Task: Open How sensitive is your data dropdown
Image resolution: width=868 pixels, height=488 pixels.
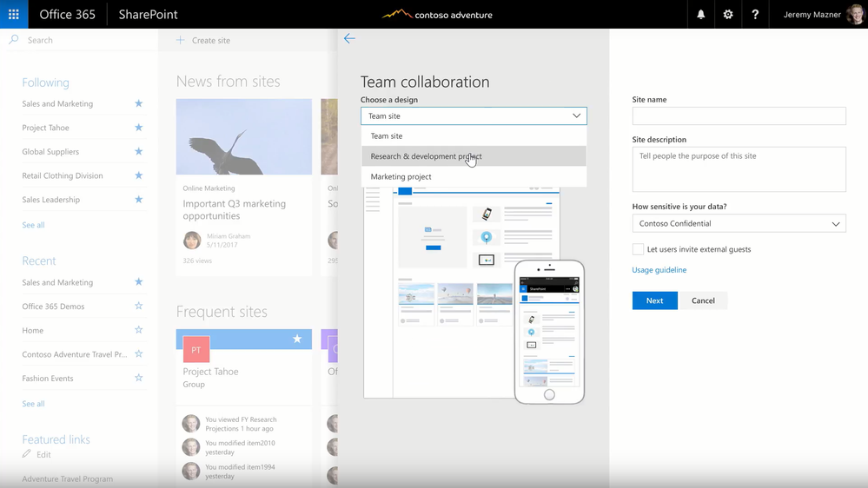Action: click(x=739, y=223)
